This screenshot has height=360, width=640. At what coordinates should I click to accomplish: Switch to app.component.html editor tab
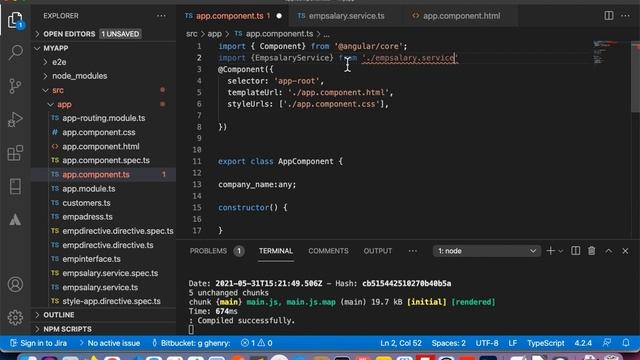point(461,16)
